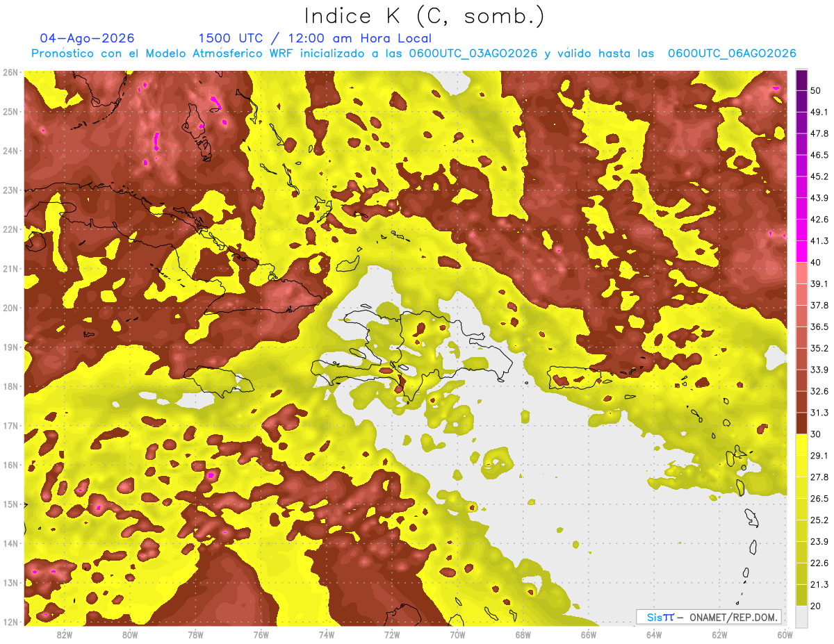This screenshot has height=644, width=834.
Task: Select the dark purple swatch atop the color scale
Action: click(801, 81)
